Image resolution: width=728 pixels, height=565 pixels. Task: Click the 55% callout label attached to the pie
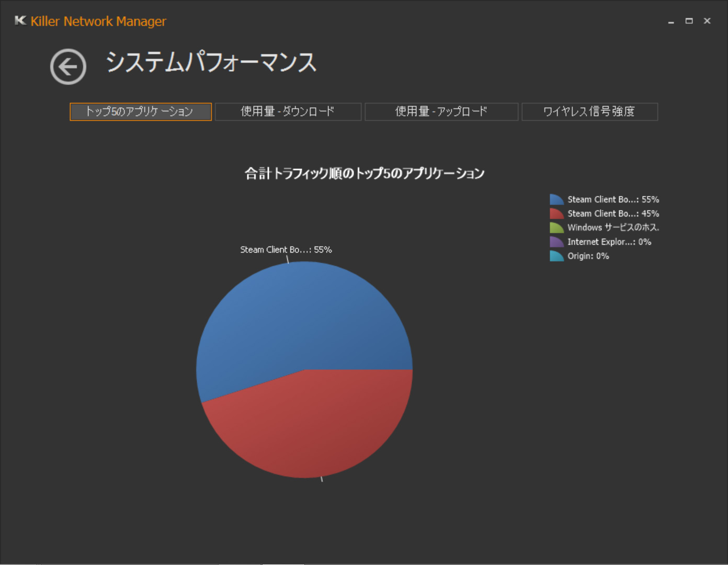pyautogui.click(x=286, y=250)
